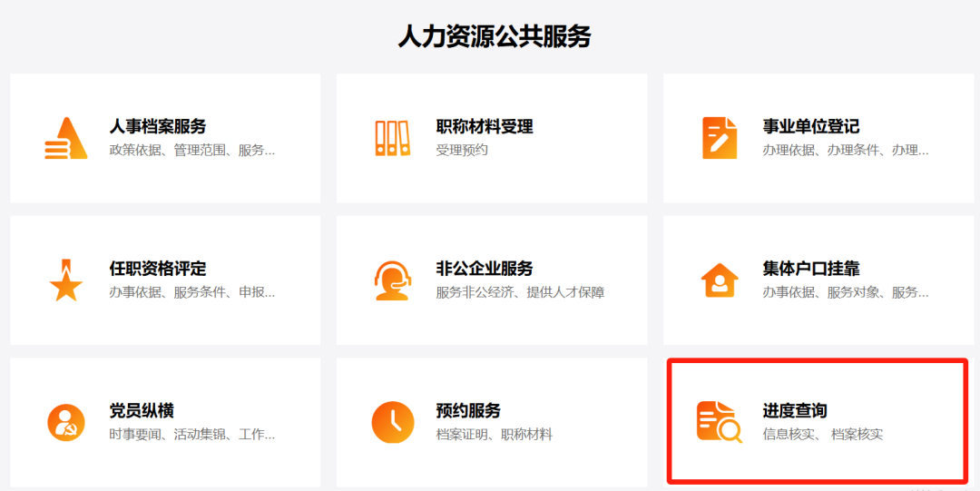Image resolution: width=980 pixels, height=491 pixels.
Task: Click the 党员纵横 party member icon
Action: [65, 422]
